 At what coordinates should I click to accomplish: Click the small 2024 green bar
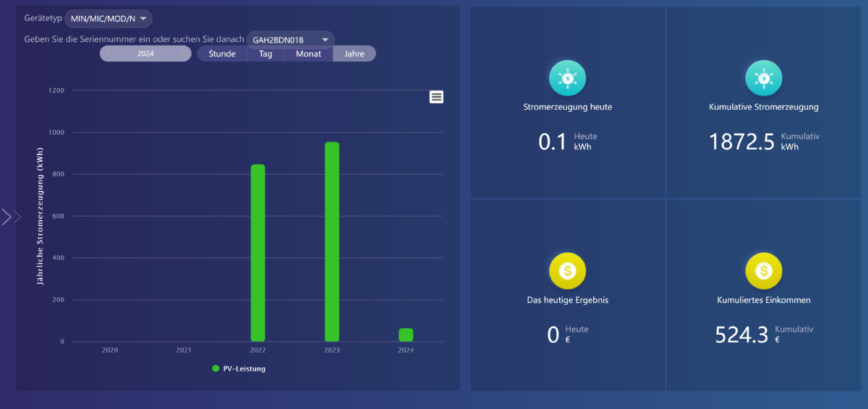click(406, 335)
